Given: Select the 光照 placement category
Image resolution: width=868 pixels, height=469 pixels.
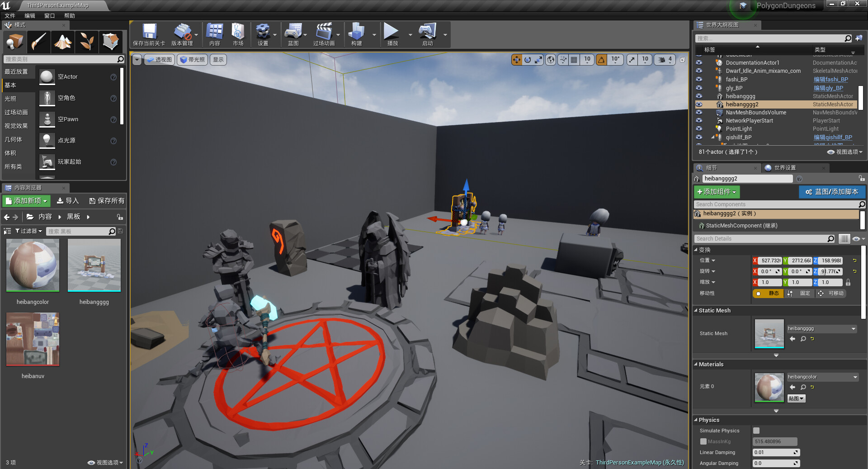Looking at the screenshot, I should click(x=11, y=99).
